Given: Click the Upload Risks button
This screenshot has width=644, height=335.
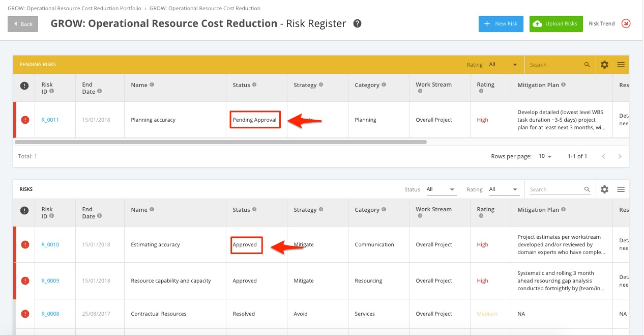Looking at the screenshot, I should 556,24.
